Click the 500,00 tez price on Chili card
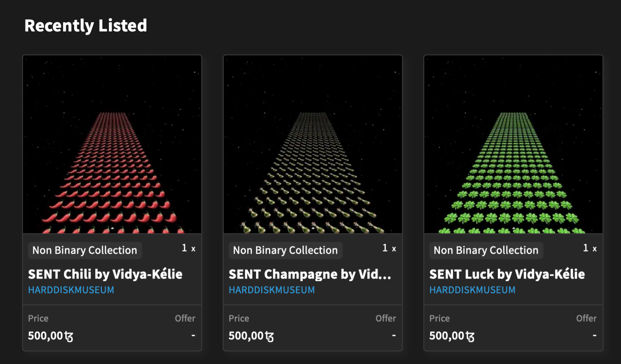This screenshot has width=621, height=364. (x=50, y=336)
